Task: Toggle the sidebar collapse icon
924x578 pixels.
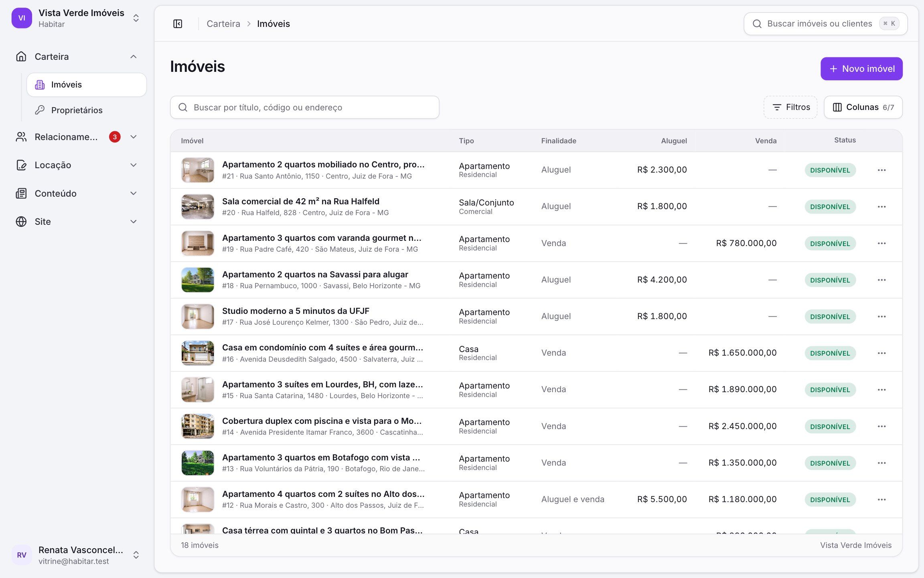Action: pyautogui.click(x=178, y=24)
